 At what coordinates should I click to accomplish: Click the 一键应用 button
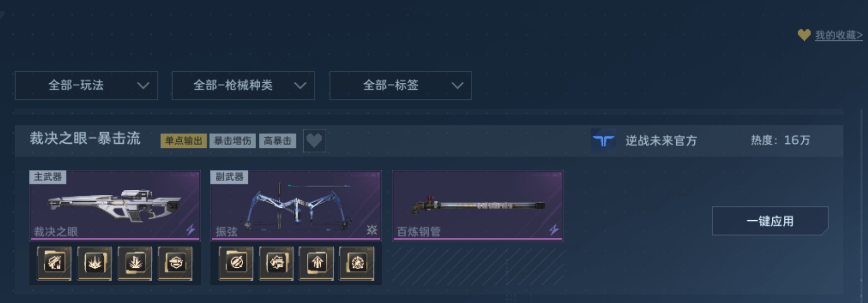coord(770,221)
